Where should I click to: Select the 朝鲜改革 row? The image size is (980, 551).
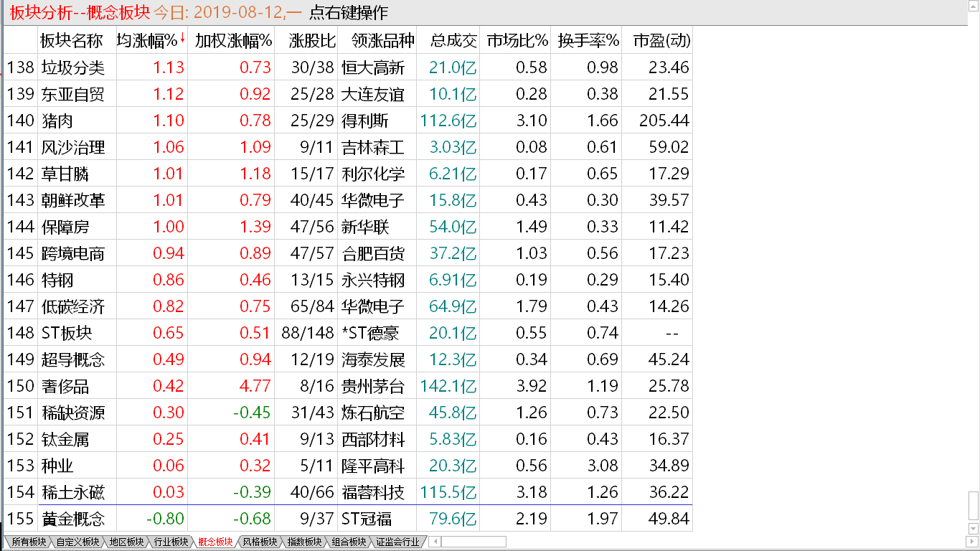(348, 200)
